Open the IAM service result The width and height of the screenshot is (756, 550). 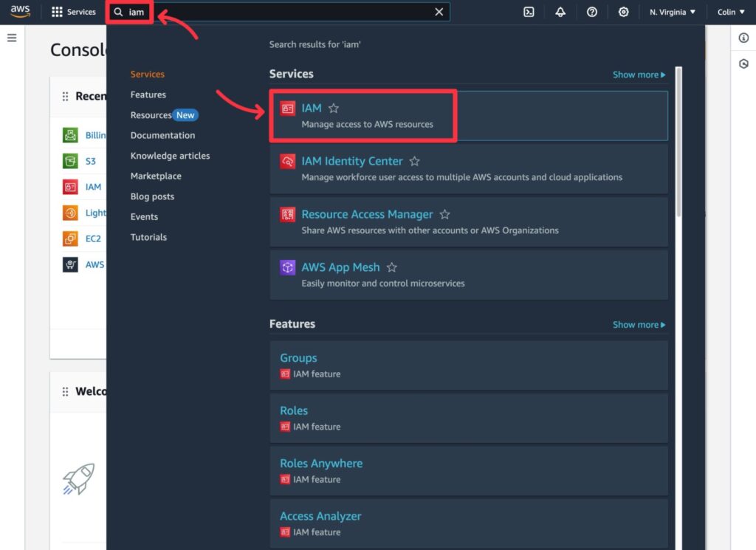click(312, 109)
